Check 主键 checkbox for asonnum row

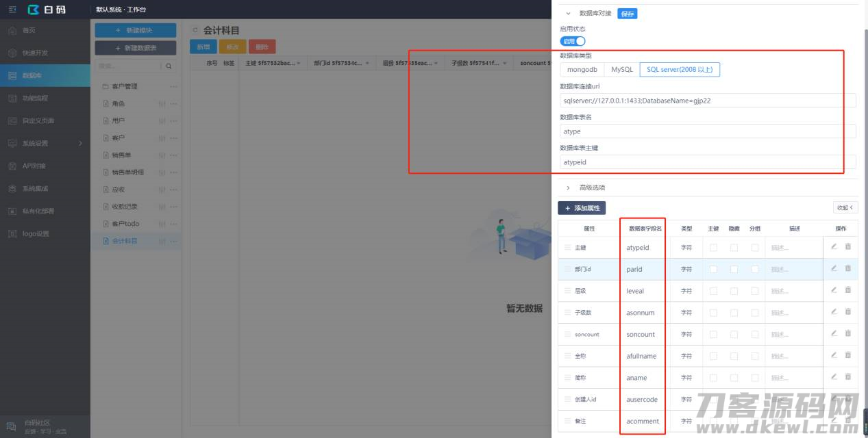[x=713, y=313]
